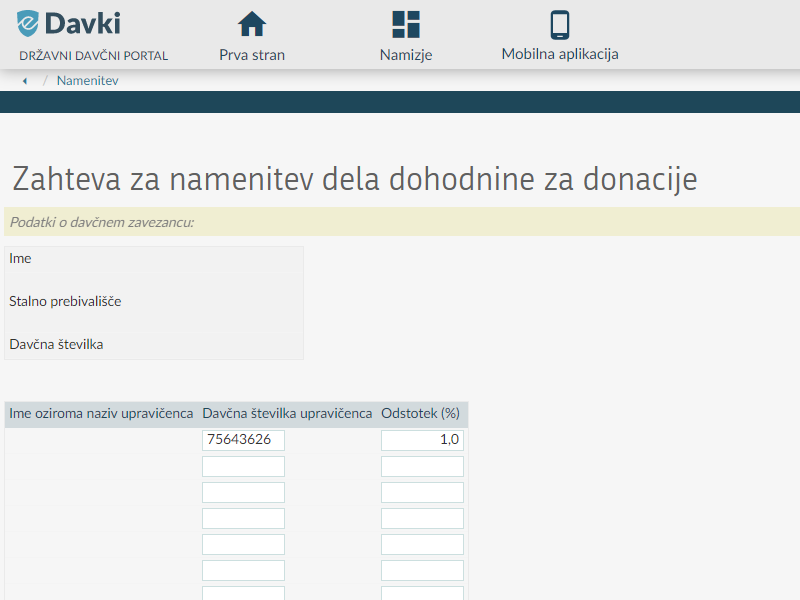Click the page title Zahteva za namenitev
Image resolution: width=800 pixels, height=600 pixels.
355,179
